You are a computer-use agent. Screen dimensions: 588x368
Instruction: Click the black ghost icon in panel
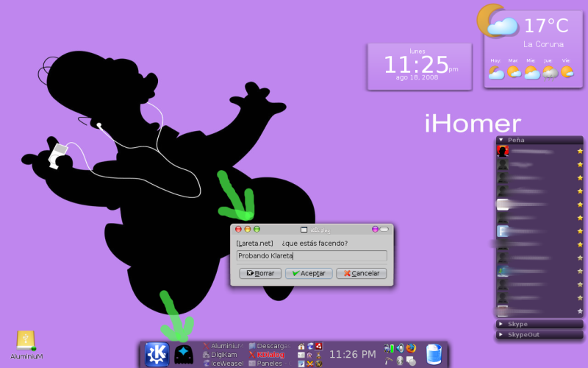[x=184, y=355]
